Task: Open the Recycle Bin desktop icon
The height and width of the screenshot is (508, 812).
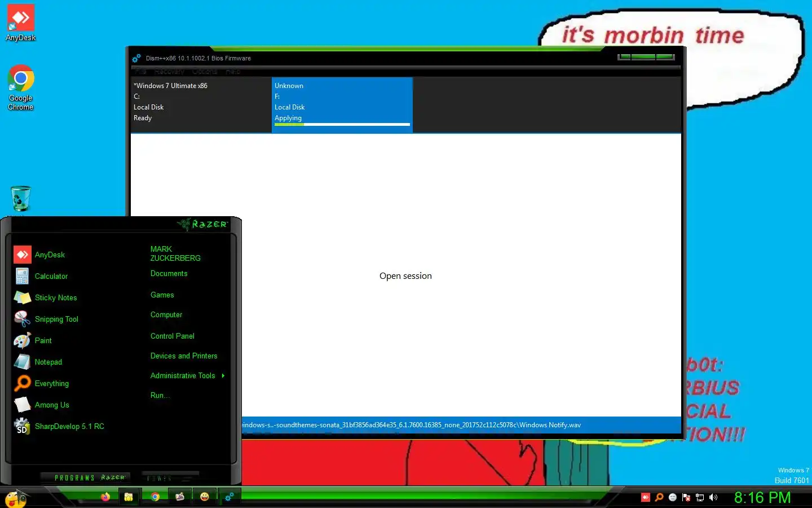Action: (x=21, y=199)
